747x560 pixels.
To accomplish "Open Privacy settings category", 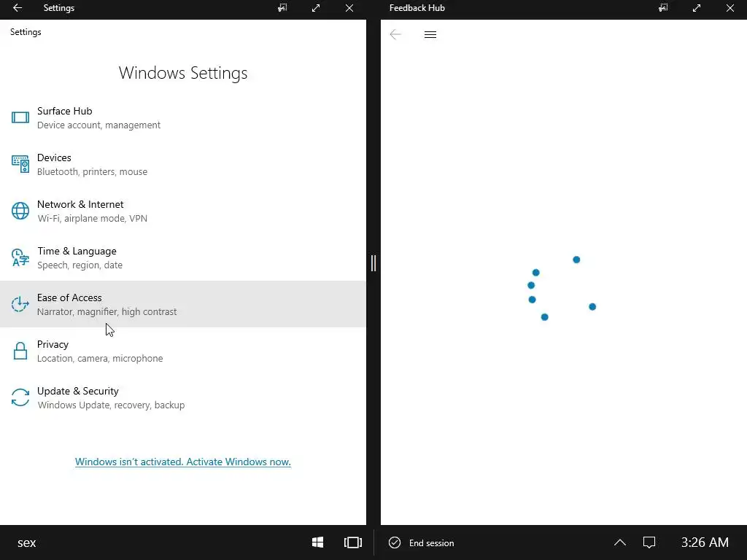I will (183, 351).
